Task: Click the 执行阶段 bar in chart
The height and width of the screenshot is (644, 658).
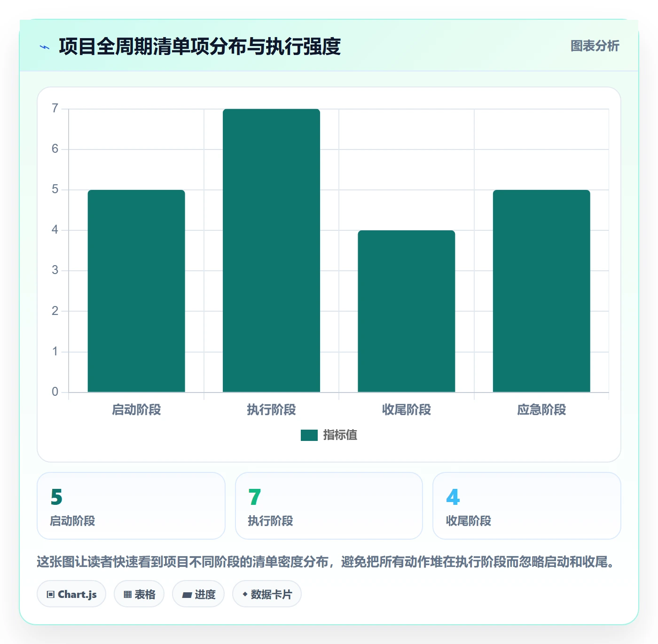Action: [x=271, y=251]
